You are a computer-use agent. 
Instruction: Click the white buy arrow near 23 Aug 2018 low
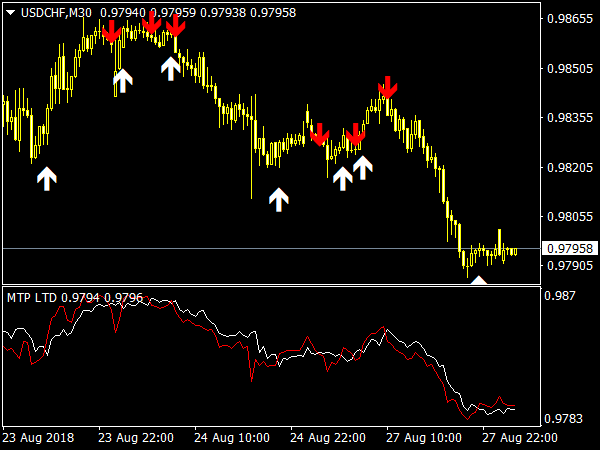click(47, 179)
